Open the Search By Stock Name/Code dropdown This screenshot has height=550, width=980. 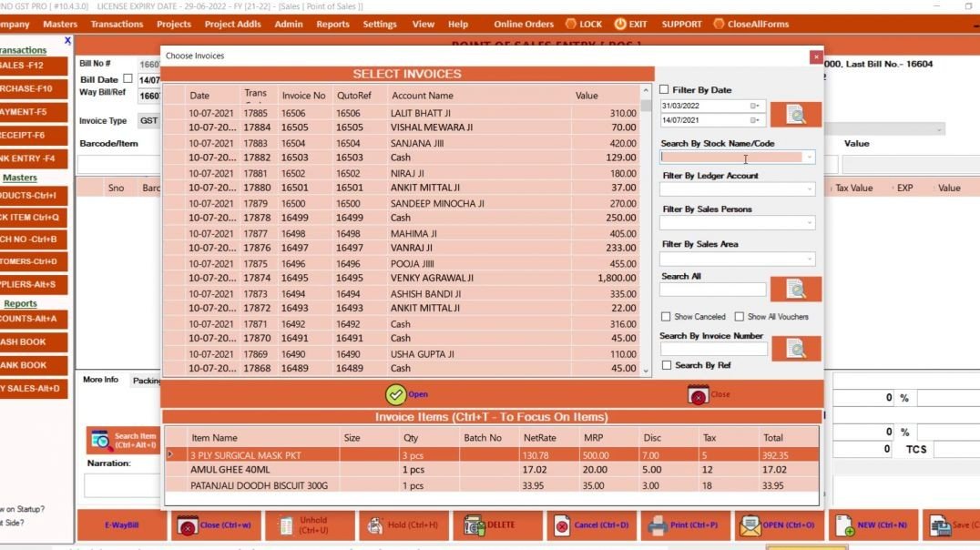[809, 158]
